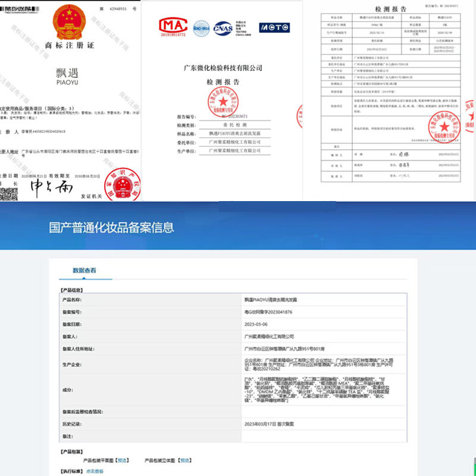476x476 pixels.
Task: Click the 生产企业 row label
Action: coord(72,364)
